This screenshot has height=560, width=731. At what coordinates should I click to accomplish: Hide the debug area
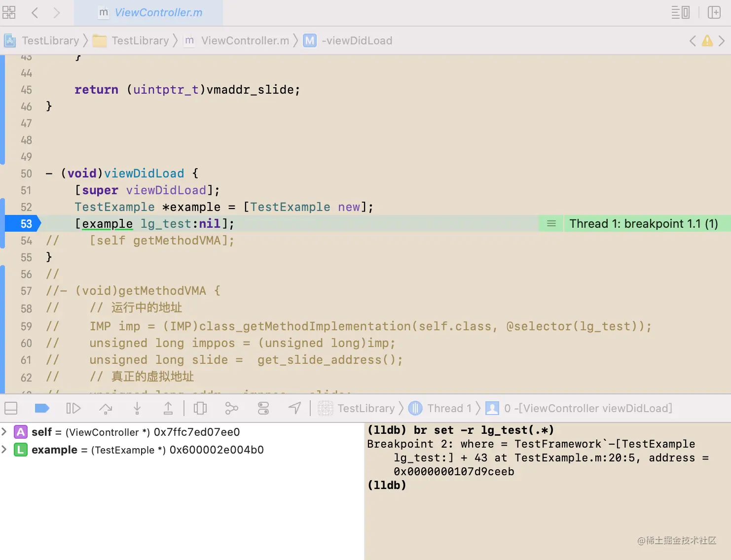point(11,408)
